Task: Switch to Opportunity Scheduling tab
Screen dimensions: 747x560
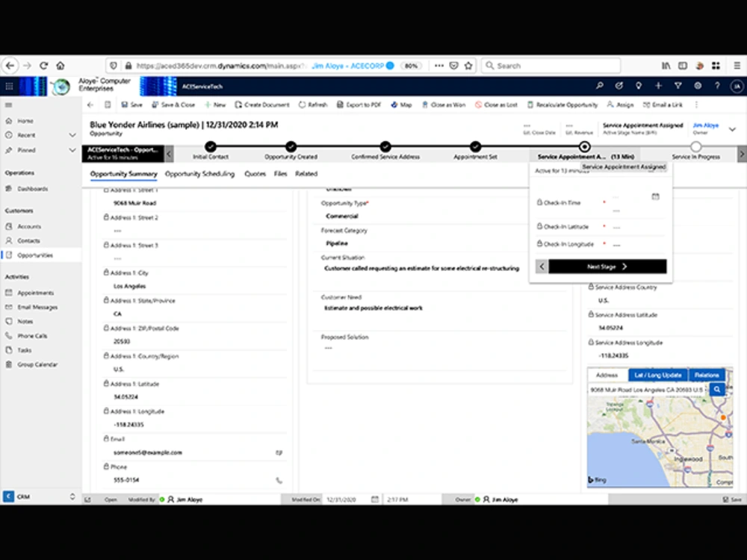Action: pos(200,174)
